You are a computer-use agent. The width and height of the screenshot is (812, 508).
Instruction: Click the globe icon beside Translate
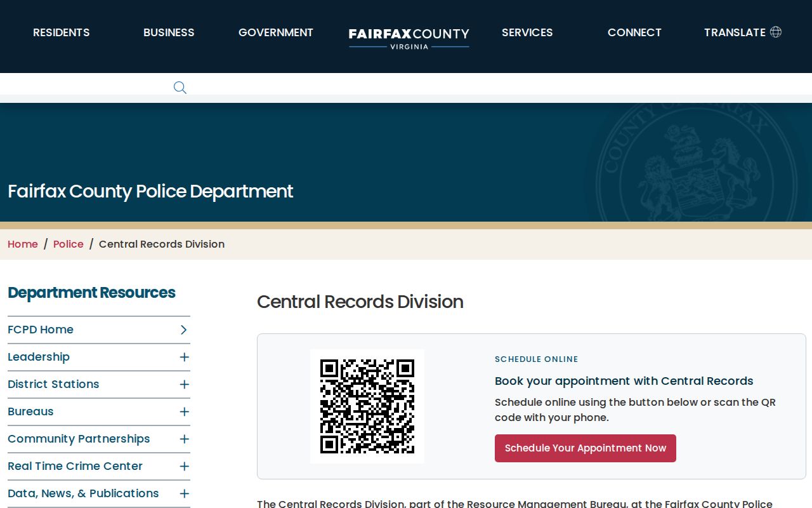[775, 32]
